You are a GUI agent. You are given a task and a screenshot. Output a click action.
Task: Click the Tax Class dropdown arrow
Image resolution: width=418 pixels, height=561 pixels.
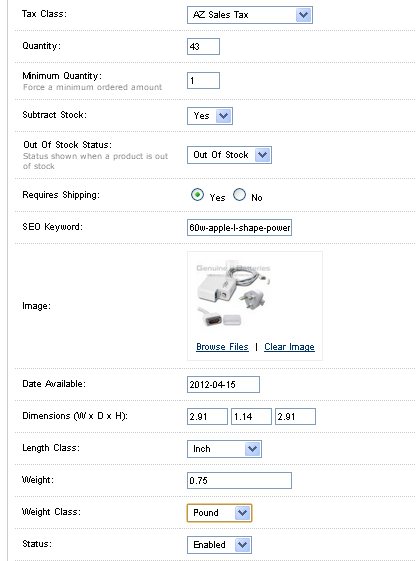tap(303, 15)
